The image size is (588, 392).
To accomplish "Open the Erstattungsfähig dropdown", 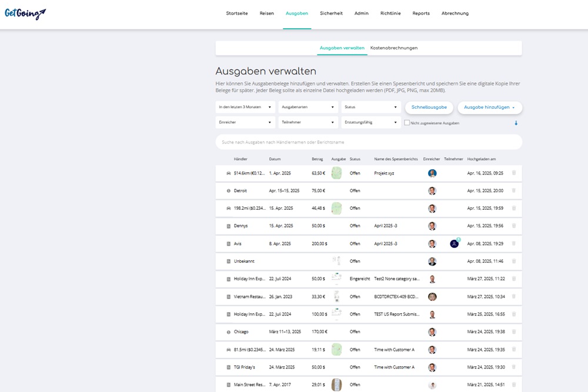I will 371,122.
